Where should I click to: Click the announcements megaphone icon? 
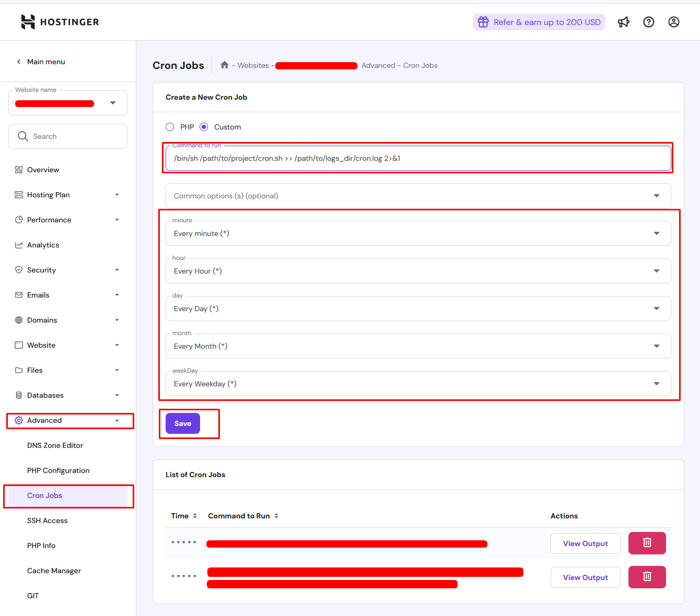tap(623, 22)
